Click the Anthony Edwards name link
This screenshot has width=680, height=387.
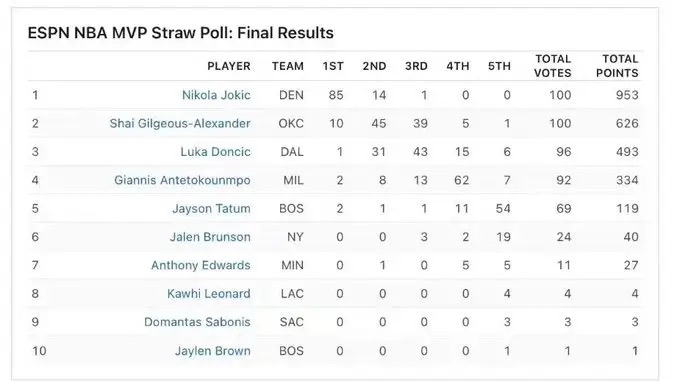click(x=201, y=265)
